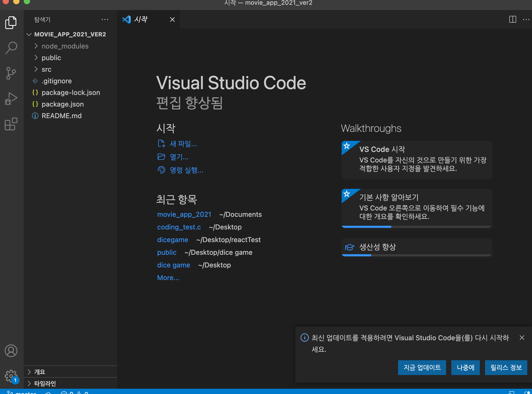Image resolution: width=532 pixels, height=394 pixels.
Task: Click the new file icon beside 새 파일
Action: (161, 143)
